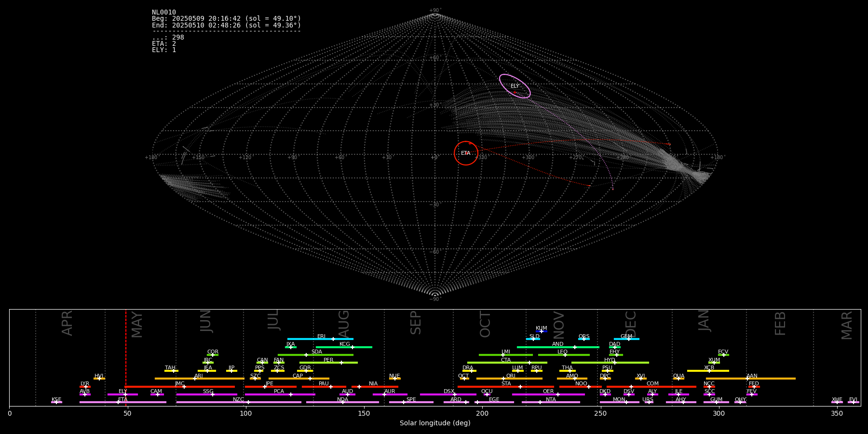Click the 'ETA: 2' count in the header
The height and width of the screenshot is (434, 868).
[164, 44]
